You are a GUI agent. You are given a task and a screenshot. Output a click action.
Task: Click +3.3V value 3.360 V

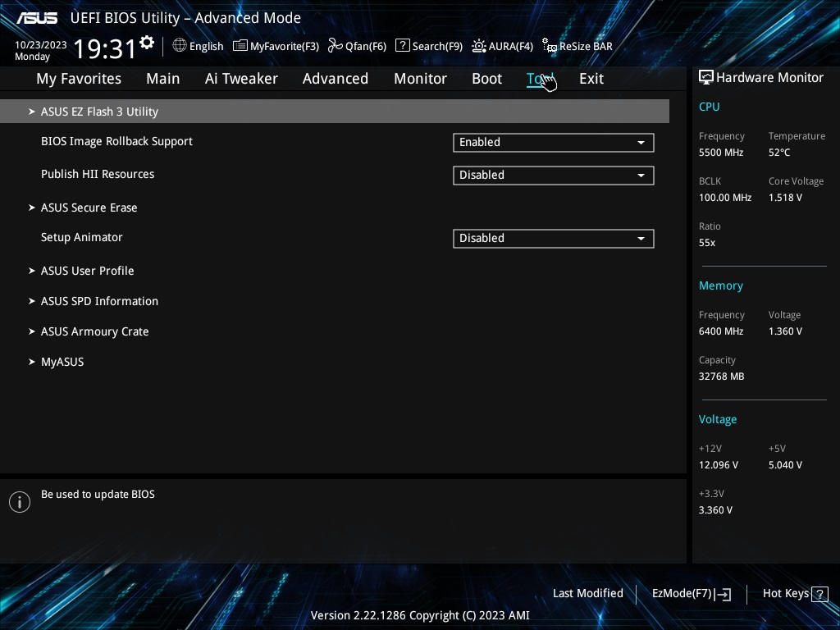click(x=715, y=510)
